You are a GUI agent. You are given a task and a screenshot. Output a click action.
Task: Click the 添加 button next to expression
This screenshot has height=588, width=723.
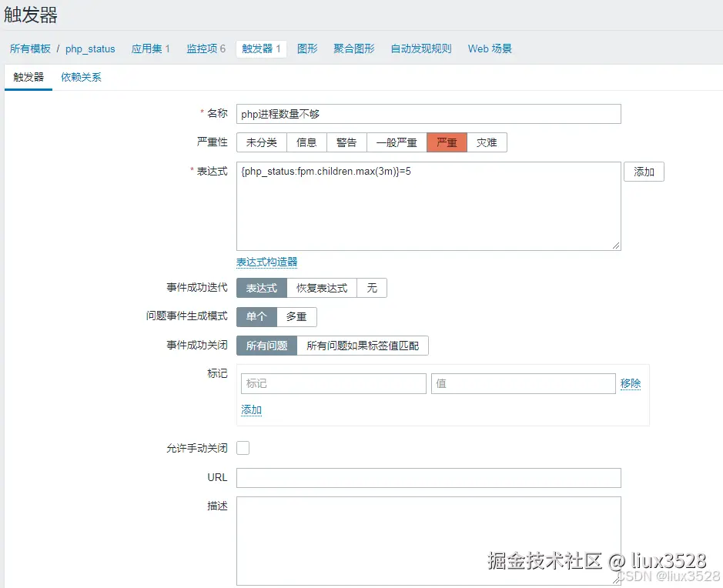[644, 171]
